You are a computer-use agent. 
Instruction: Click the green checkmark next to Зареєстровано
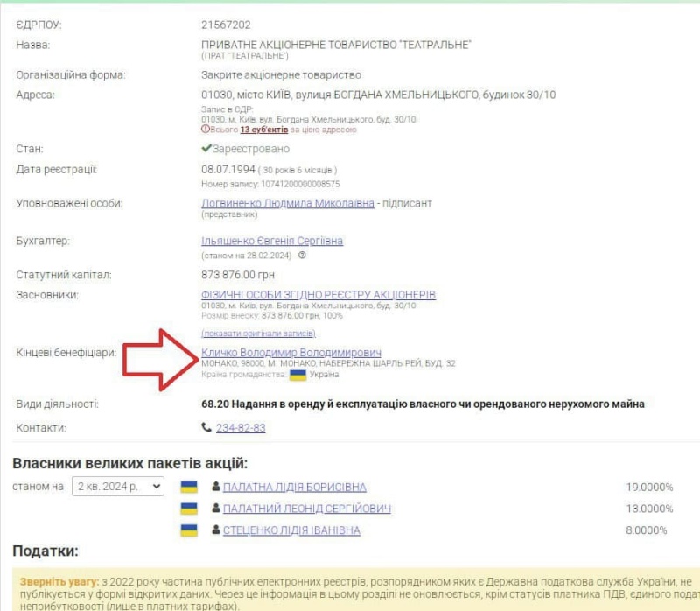[x=206, y=150]
